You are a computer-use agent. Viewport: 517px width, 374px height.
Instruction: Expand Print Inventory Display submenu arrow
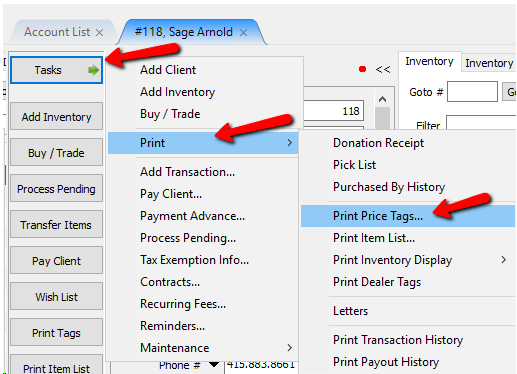point(503,260)
